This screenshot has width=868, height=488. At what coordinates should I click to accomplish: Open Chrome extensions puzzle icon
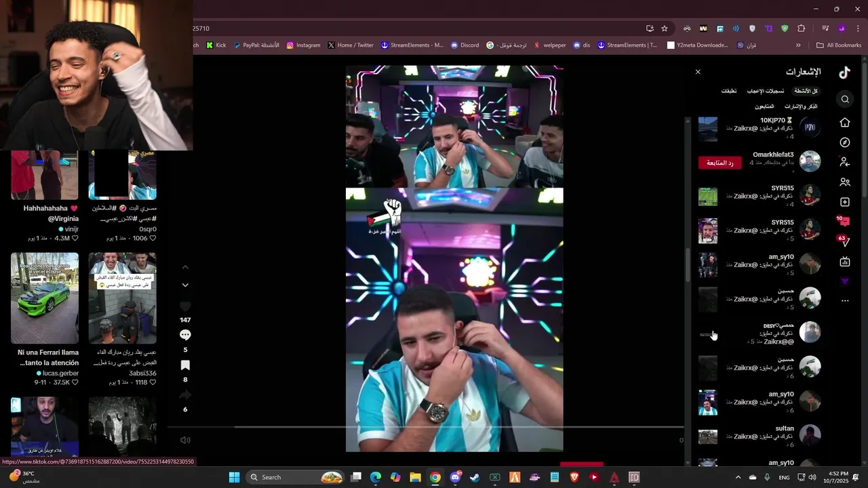[801, 28]
